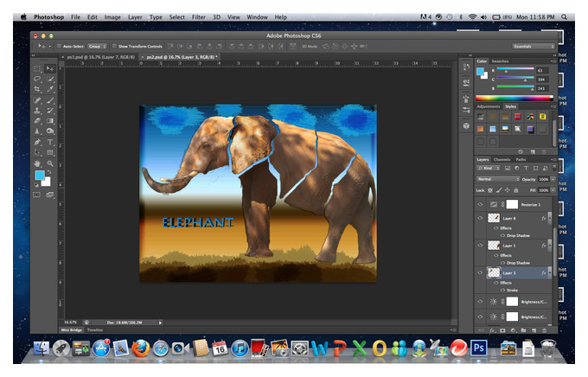Hide Layer 3 with eye icon

480,272
